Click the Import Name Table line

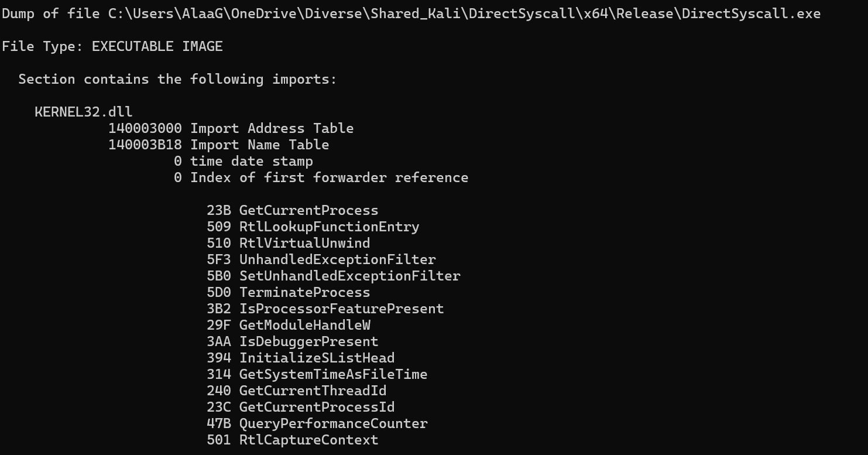(x=218, y=145)
